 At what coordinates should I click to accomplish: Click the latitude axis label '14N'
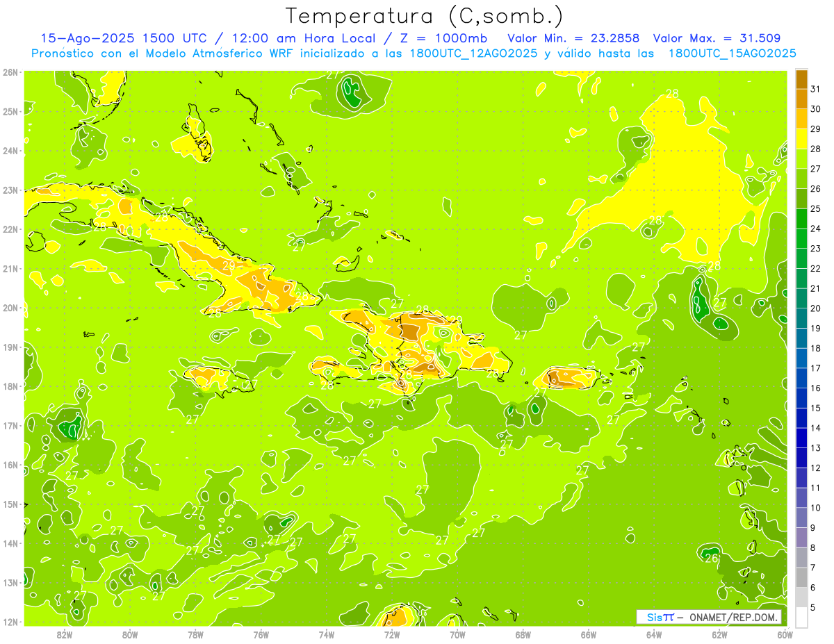[x=10, y=543]
